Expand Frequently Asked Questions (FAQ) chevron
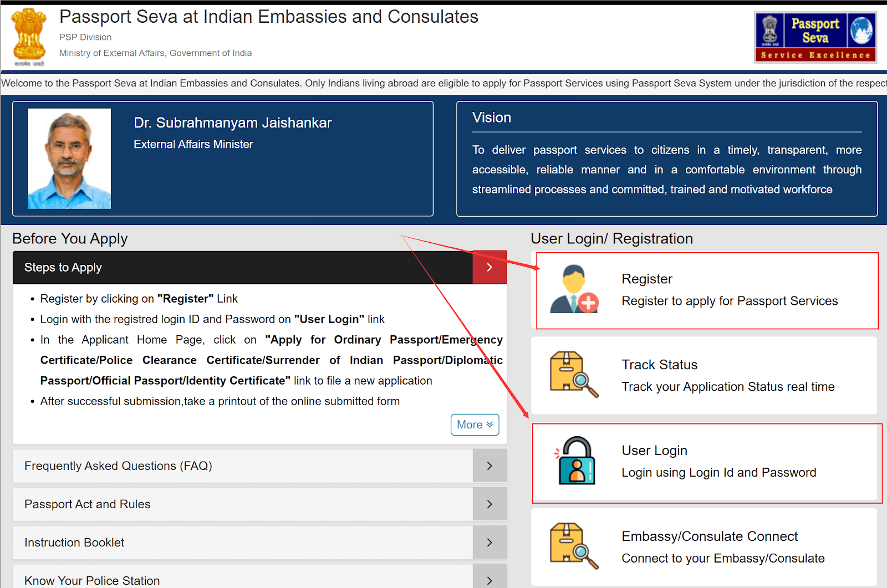 490,466
